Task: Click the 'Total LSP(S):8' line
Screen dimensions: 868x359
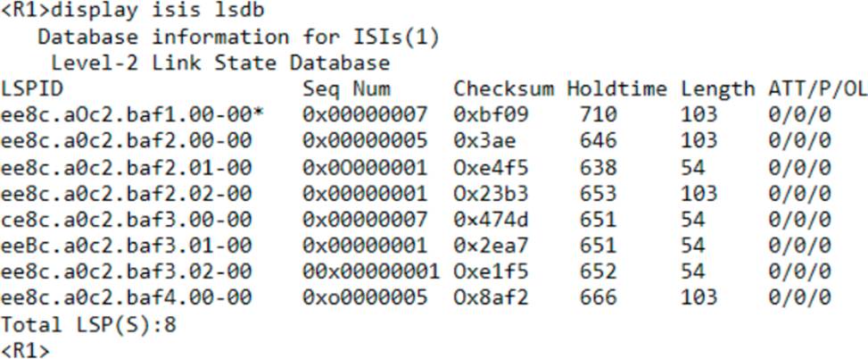Action: coord(88,325)
